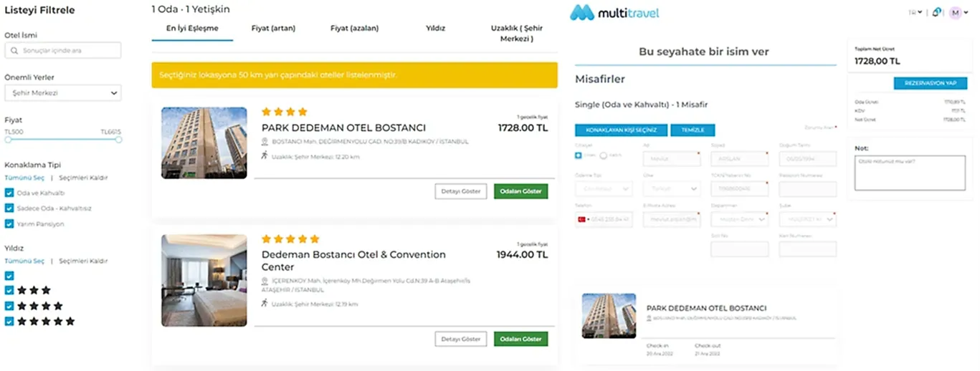Click Bu seyahate bir isim ver title
The image size is (980, 371).
(x=704, y=52)
